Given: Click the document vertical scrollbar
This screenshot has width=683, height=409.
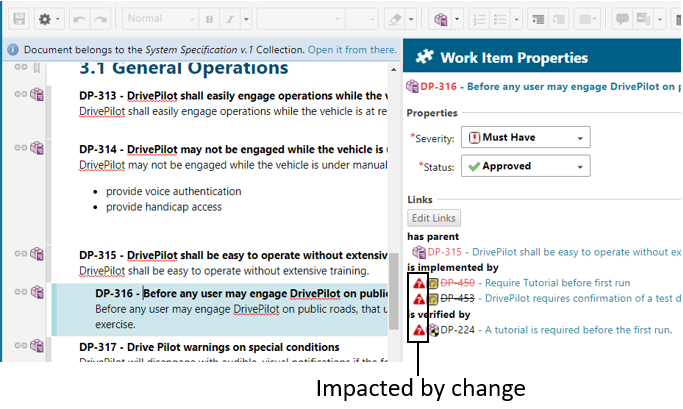Looking at the screenshot, I should [395, 200].
